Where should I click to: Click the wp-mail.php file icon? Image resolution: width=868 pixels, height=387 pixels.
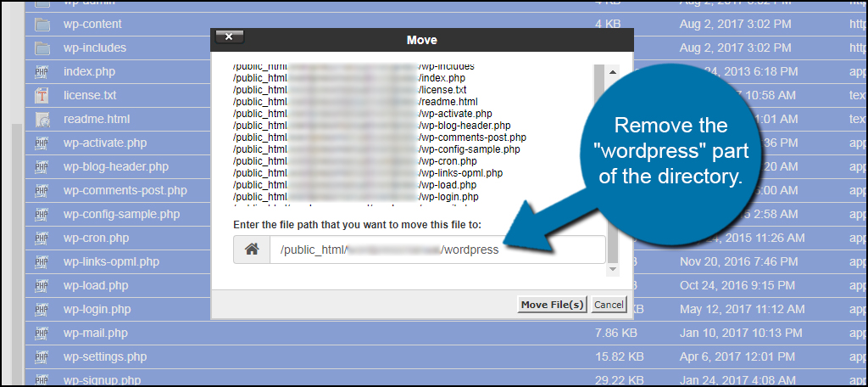tap(42, 334)
